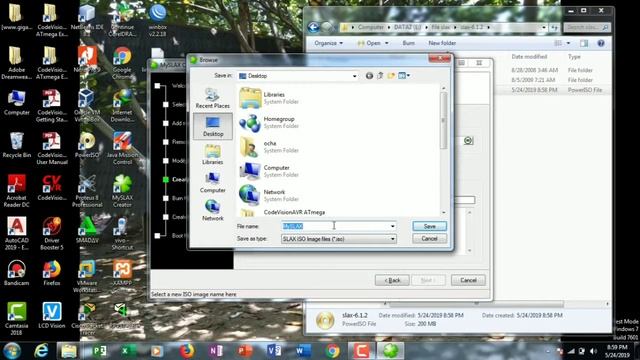The width and height of the screenshot is (640, 360).
Task: Click New folder in the Explorer toolbar
Action: (442, 43)
